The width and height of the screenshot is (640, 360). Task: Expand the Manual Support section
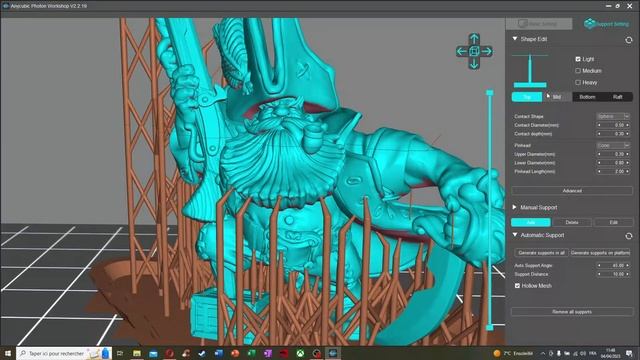pos(514,207)
